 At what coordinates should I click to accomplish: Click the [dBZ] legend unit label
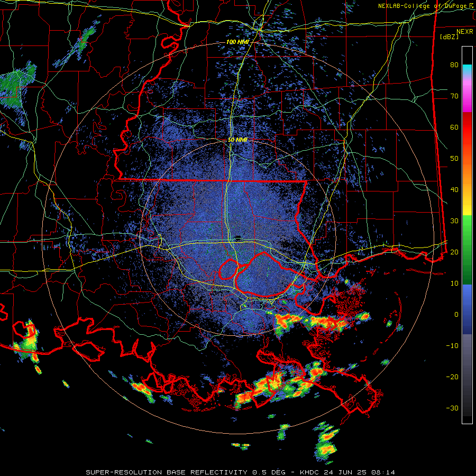click(x=449, y=36)
